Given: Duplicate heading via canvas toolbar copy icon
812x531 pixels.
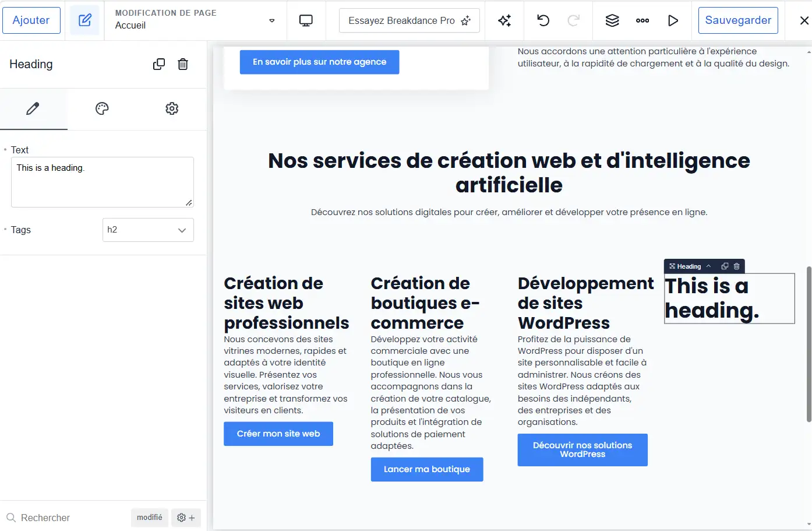Looking at the screenshot, I should (x=725, y=266).
